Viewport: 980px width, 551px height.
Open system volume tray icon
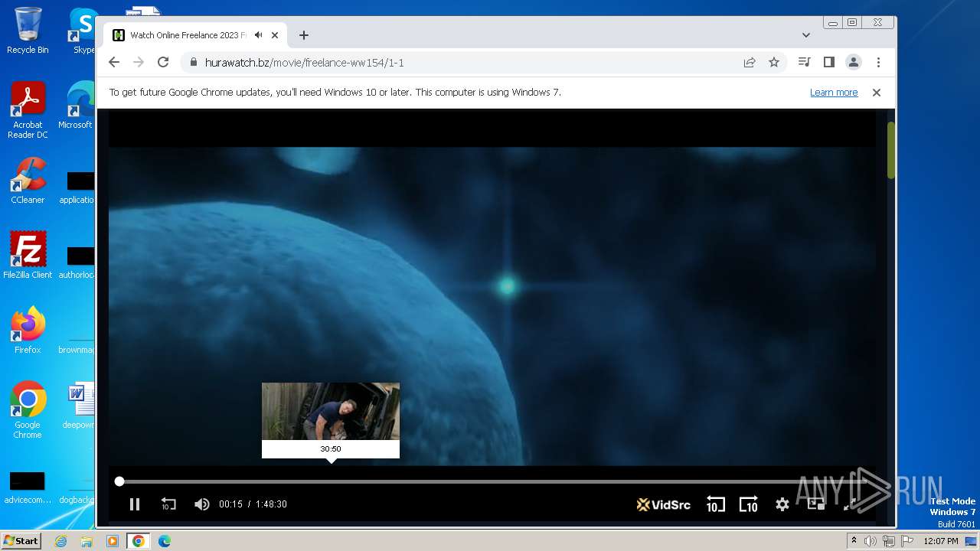click(871, 541)
